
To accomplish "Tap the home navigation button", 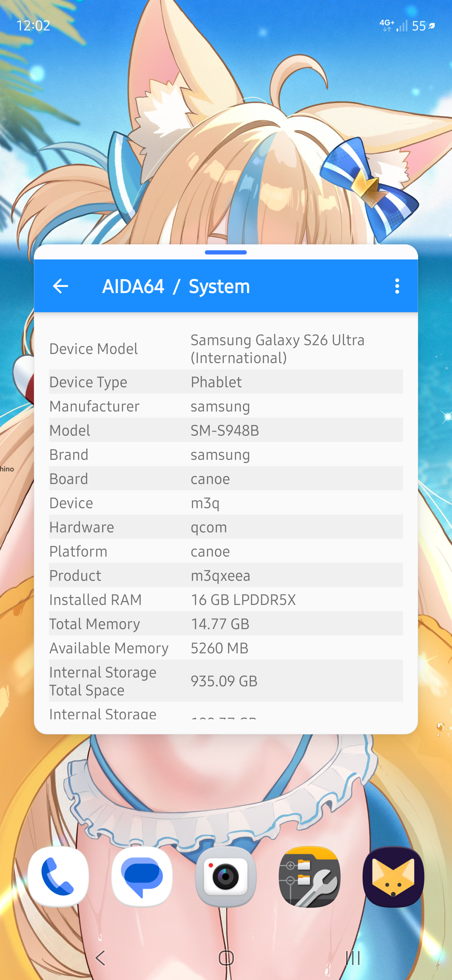I will [x=226, y=958].
